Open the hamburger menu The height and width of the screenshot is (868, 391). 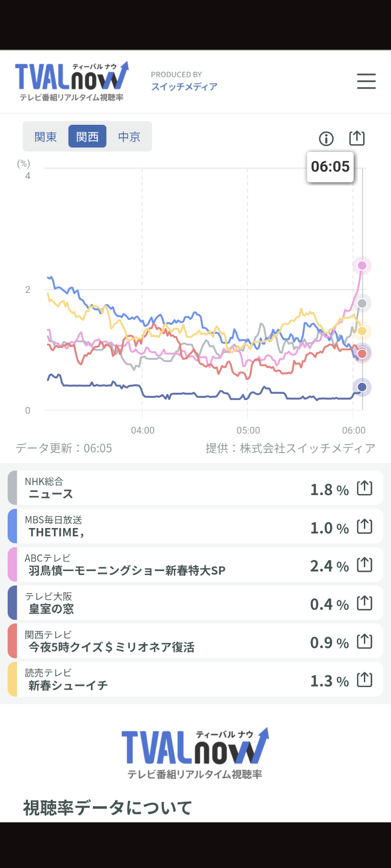point(366,81)
